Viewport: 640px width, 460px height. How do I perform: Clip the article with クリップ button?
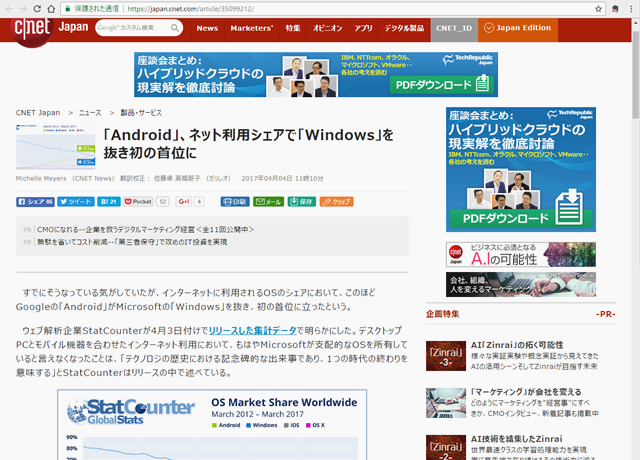[x=337, y=201]
